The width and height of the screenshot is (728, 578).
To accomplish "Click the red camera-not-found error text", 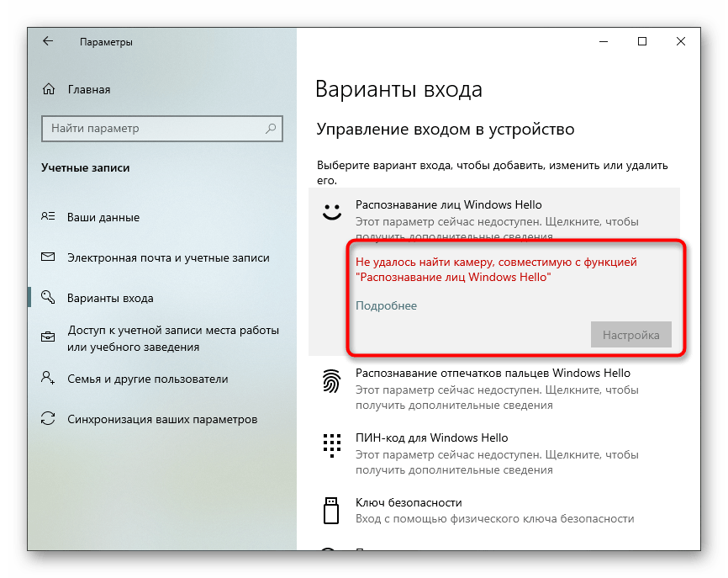I will 496,269.
